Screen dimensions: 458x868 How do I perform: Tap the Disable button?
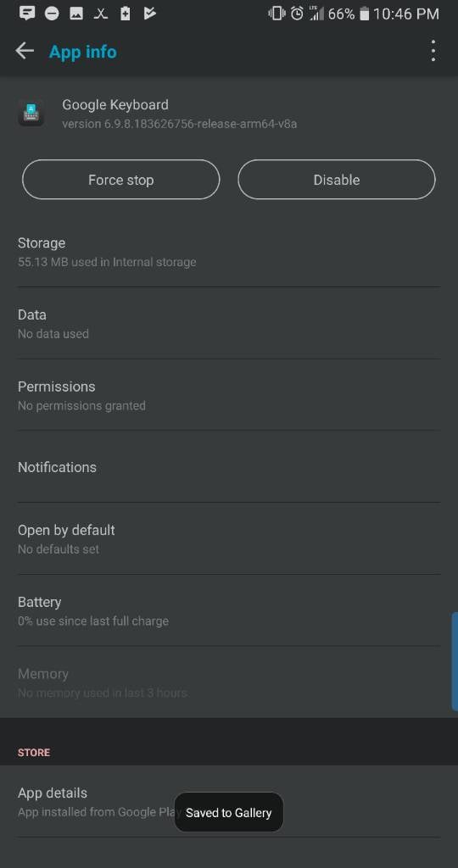point(337,180)
